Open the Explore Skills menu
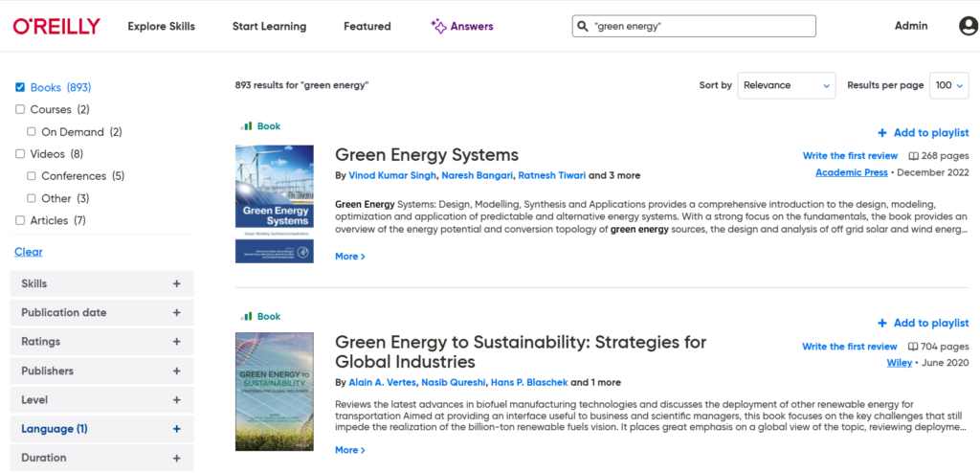Screen dimensions: 980x473 pos(161,26)
